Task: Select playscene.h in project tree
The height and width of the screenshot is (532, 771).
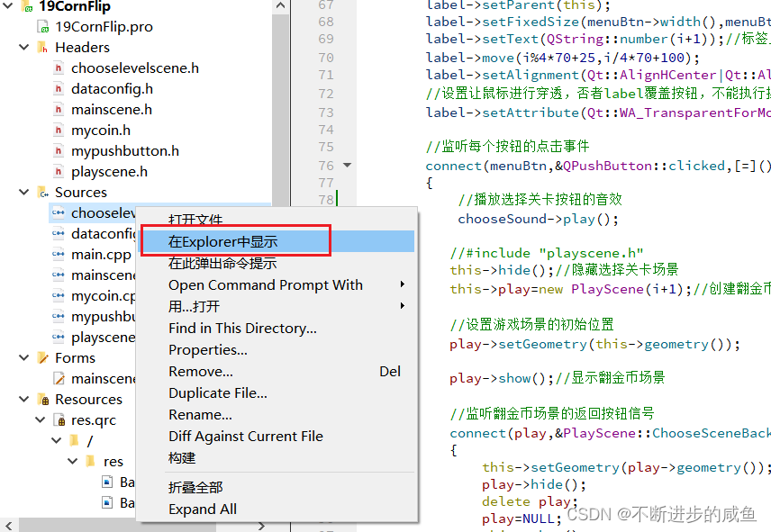Action: pyautogui.click(x=109, y=171)
